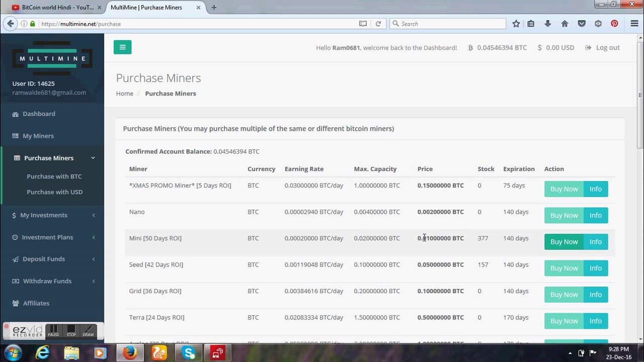Show hidden tray icons arrow

570,353
